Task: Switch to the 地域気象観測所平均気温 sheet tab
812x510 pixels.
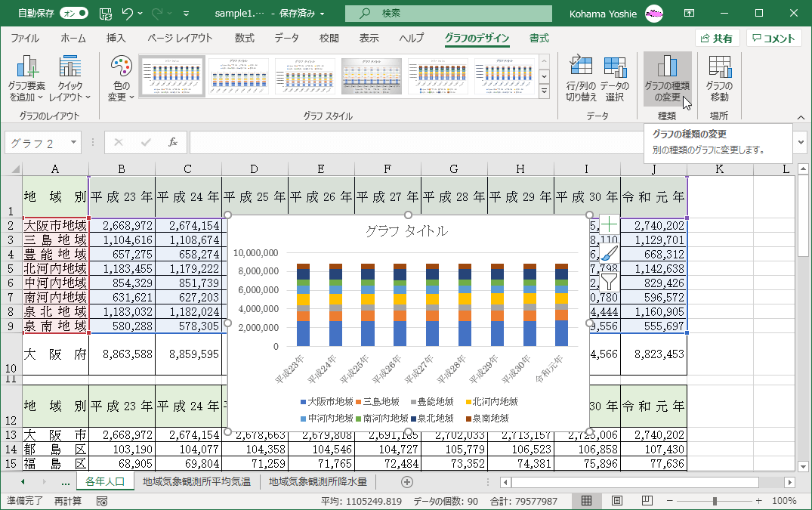Action: pyautogui.click(x=196, y=481)
